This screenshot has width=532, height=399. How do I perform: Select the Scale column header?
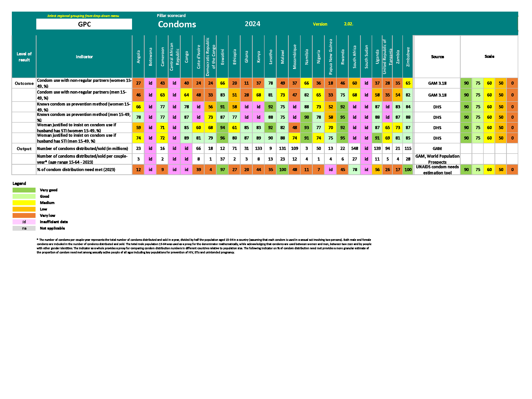(x=489, y=56)
